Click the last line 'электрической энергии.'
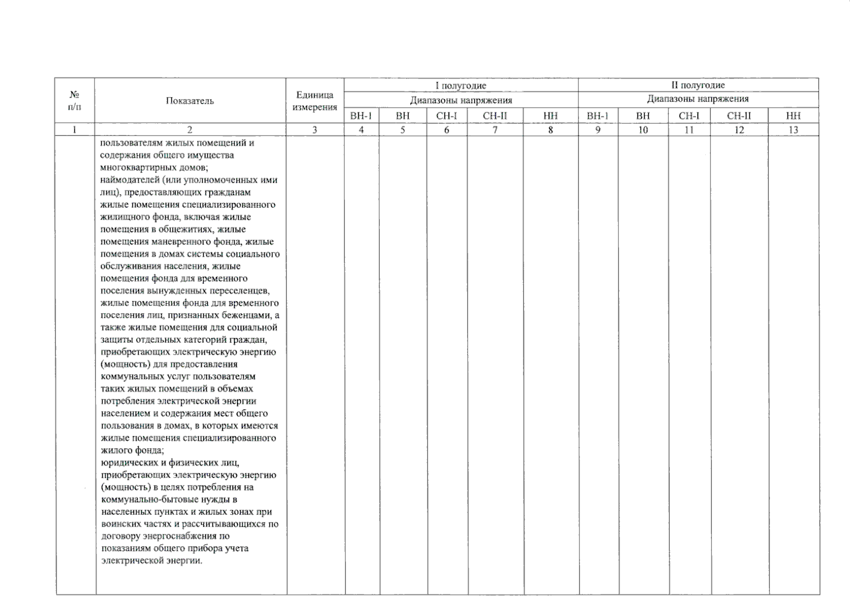 click(x=152, y=560)
